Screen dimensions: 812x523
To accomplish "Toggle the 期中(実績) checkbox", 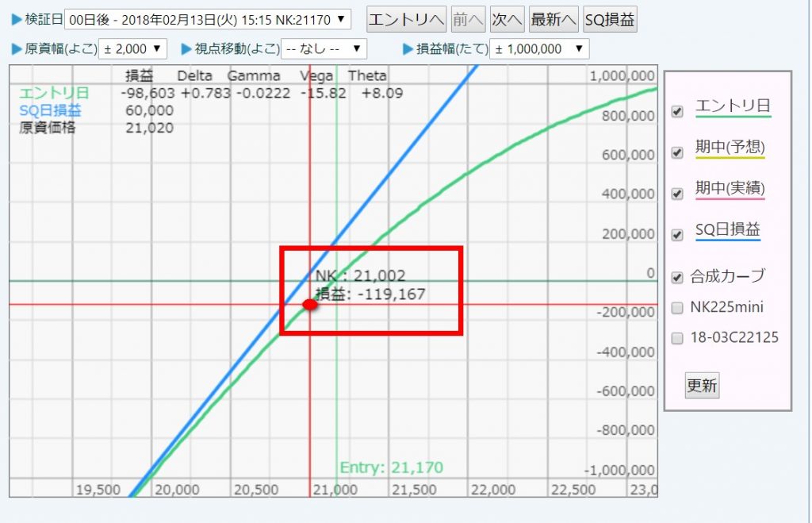I will click(677, 194).
